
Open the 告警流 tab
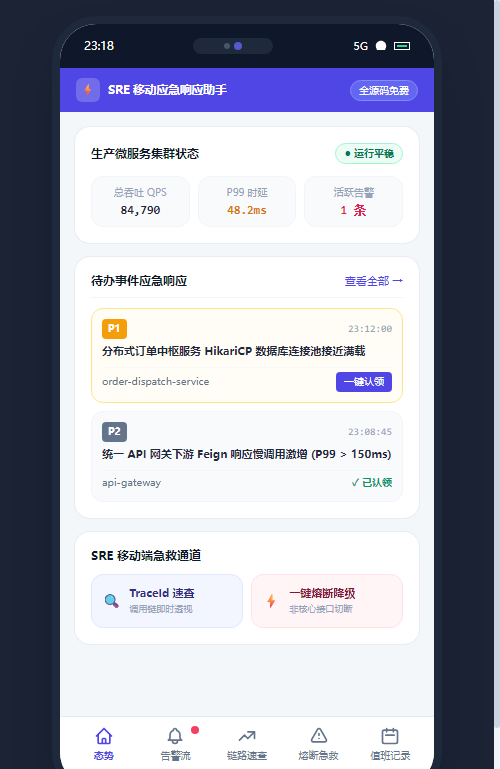point(175,743)
